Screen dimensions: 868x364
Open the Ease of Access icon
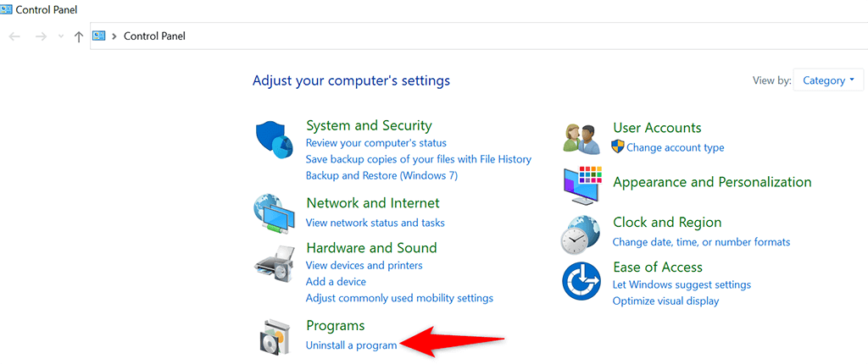coord(581,280)
